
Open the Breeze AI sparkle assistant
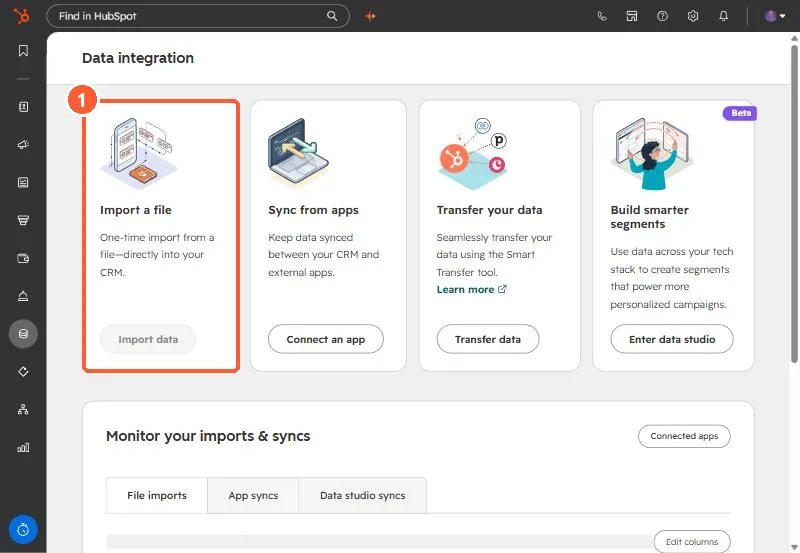coord(371,16)
